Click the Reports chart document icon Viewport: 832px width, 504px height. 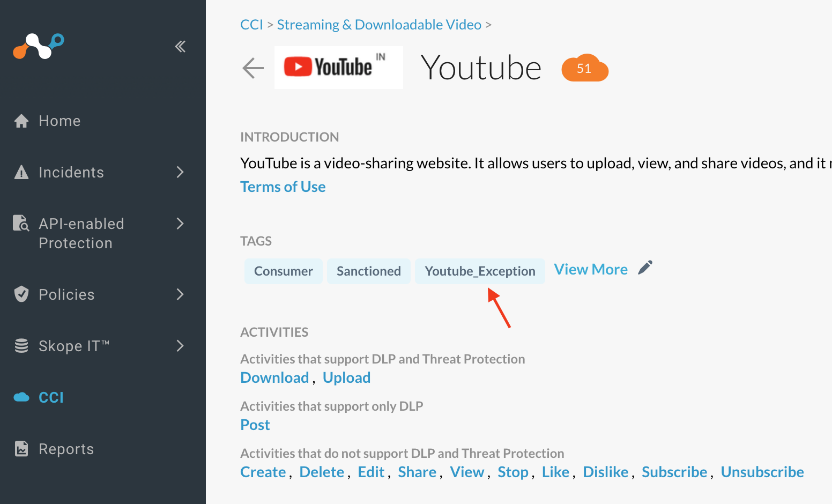(21, 449)
